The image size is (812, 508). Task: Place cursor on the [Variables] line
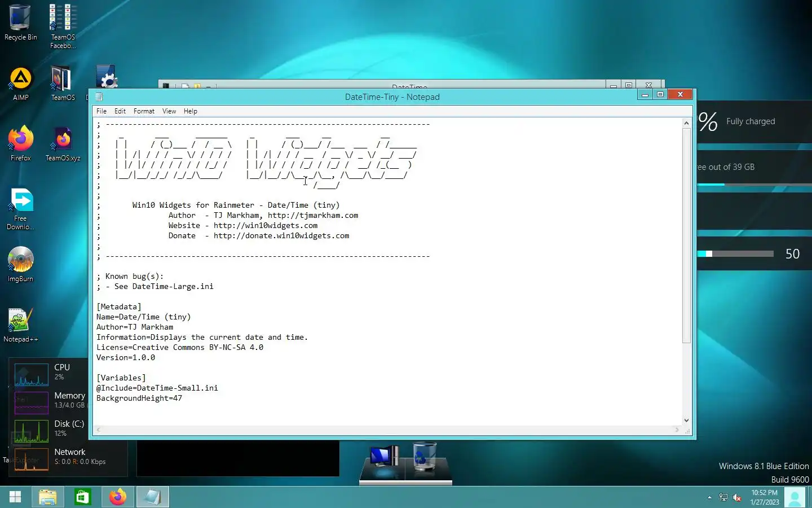click(121, 378)
